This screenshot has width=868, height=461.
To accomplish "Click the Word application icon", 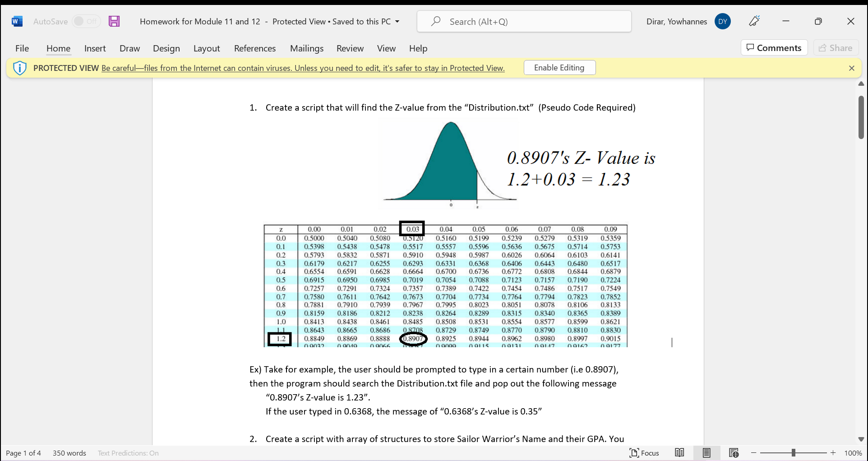I will click(x=17, y=21).
